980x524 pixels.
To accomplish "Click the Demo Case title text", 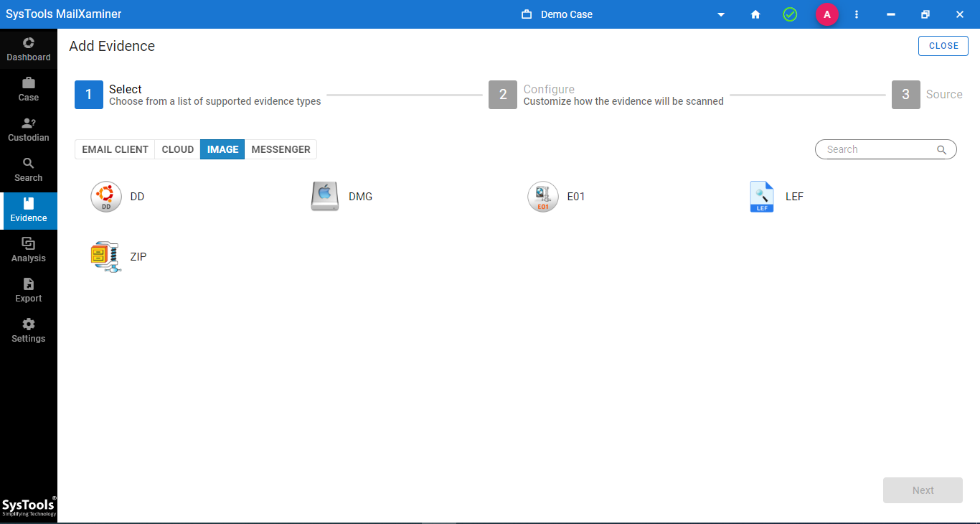I will point(567,14).
